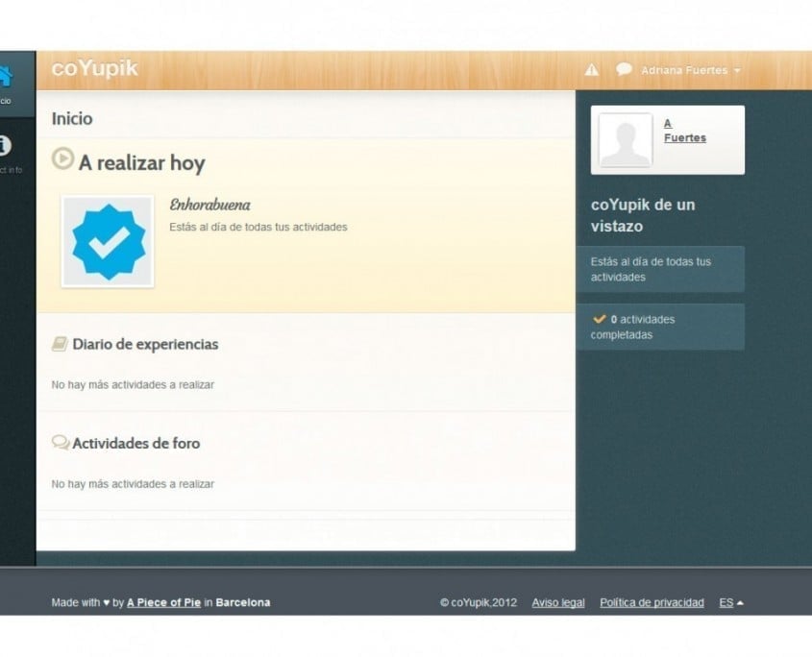Click the message under Enhorabuena

258,227
